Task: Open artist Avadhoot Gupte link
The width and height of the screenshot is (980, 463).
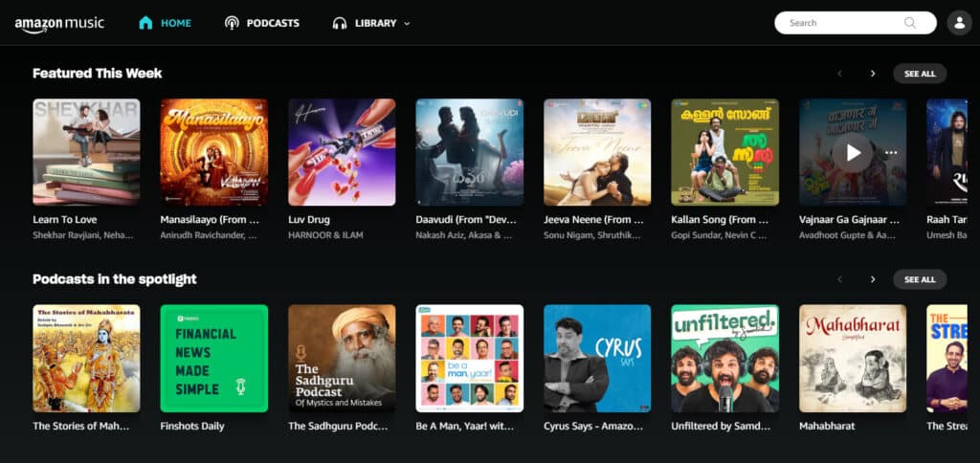Action: (x=848, y=235)
